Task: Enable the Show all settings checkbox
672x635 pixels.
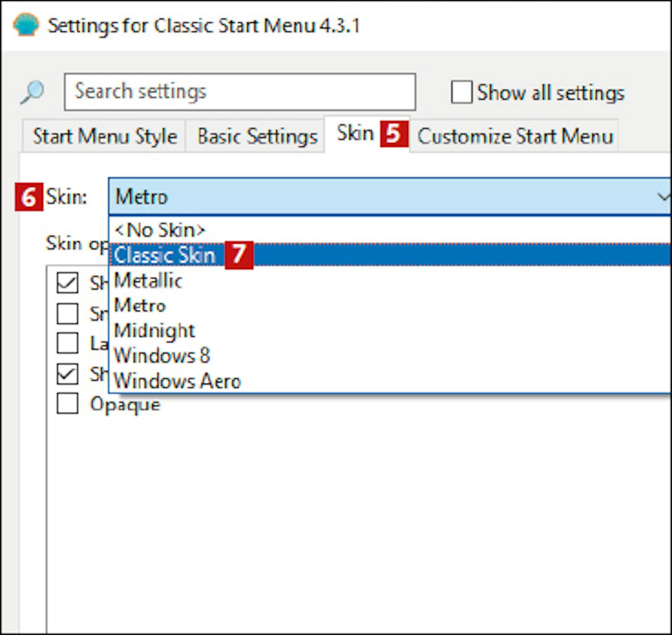Action: pos(461,92)
